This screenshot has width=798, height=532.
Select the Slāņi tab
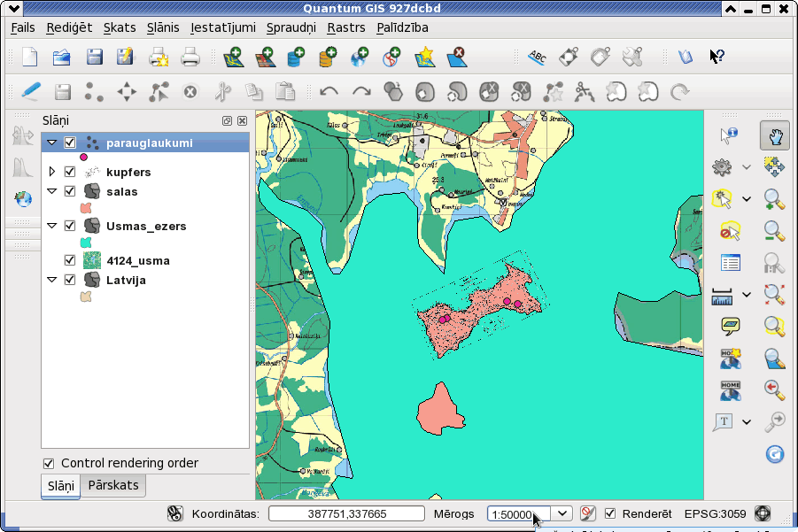pos(60,486)
